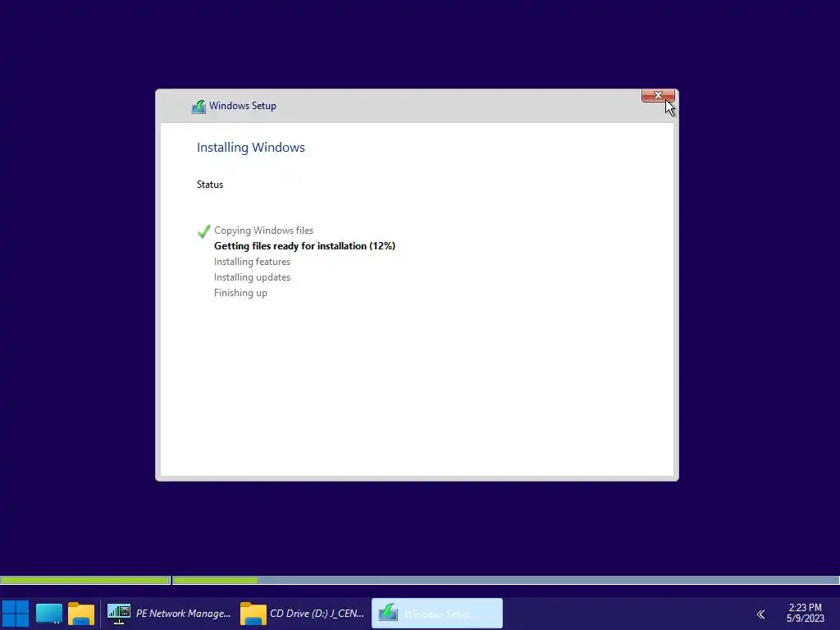Click the 'Finishing up' step

pos(240,293)
